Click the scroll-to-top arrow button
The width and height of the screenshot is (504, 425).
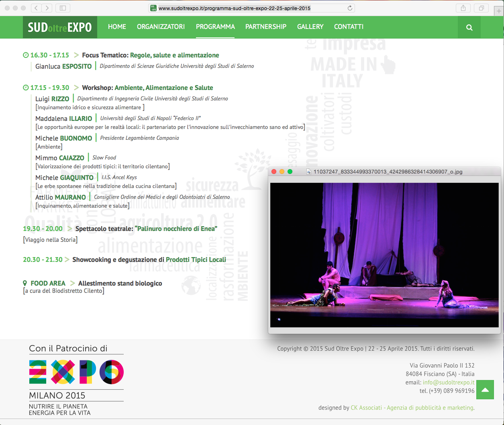(x=485, y=390)
